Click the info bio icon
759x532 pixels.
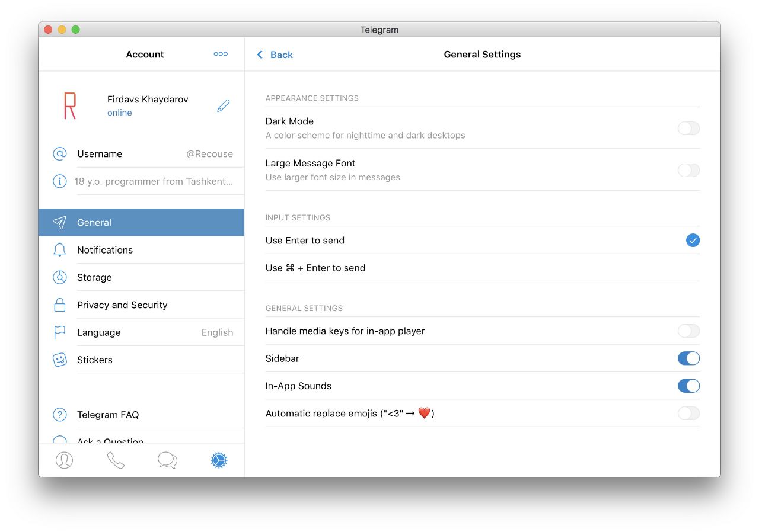coord(60,181)
